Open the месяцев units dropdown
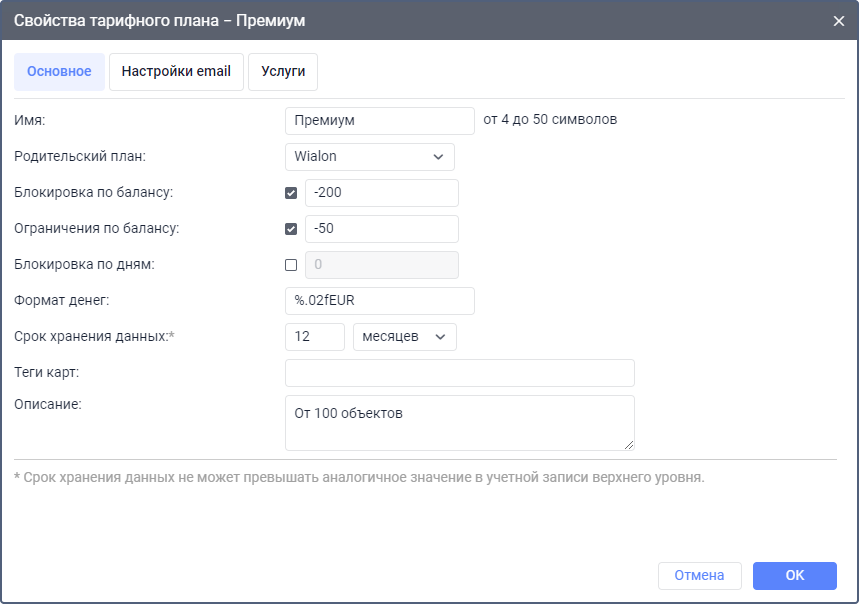859x604 pixels. pyautogui.click(x=404, y=337)
